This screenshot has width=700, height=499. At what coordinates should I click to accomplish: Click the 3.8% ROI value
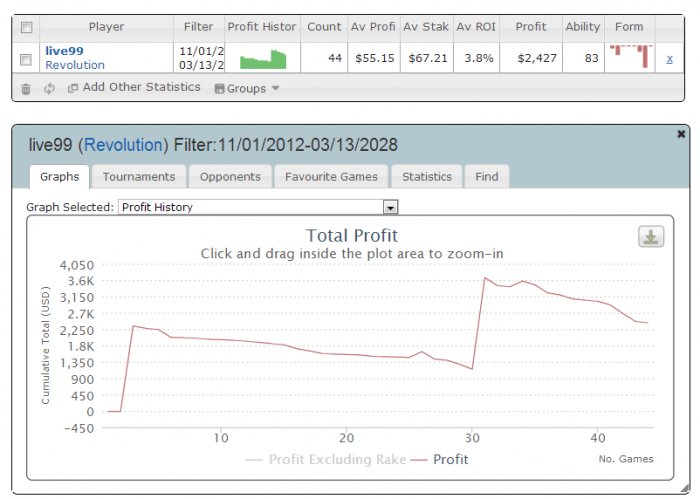[479, 58]
